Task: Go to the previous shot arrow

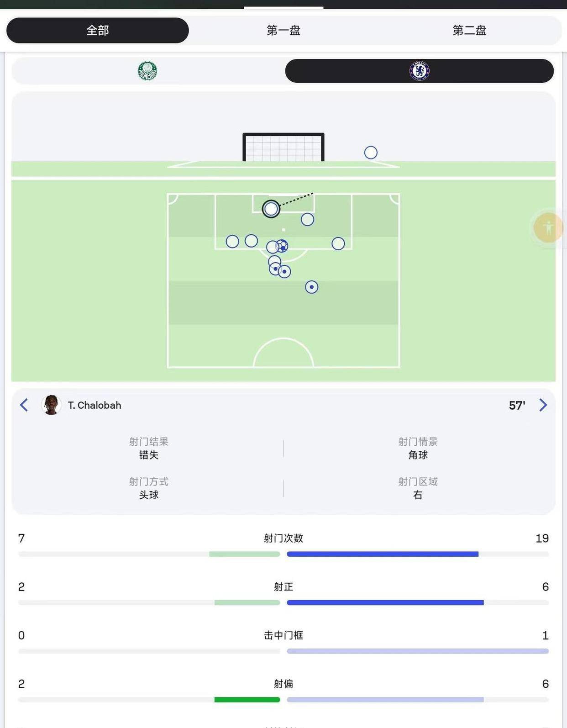Action: coord(24,405)
